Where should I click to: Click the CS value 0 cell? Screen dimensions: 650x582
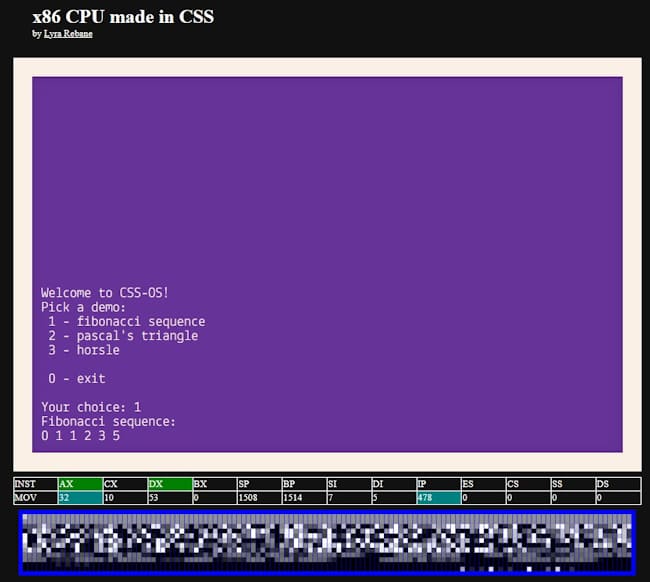pyautogui.click(x=528, y=497)
